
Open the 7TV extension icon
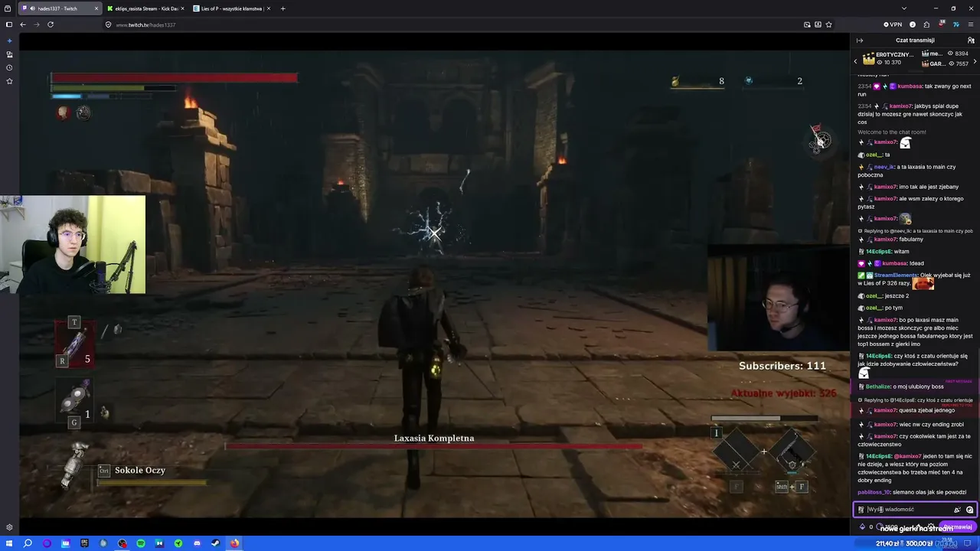(956, 24)
